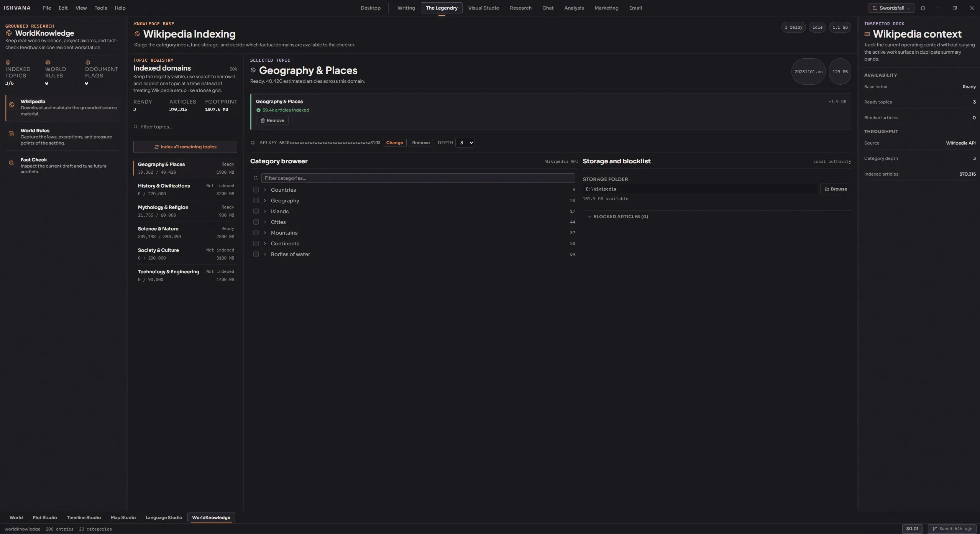Click the 3 ready status pill
This screenshot has height=534, width=980.
[x=793, y=27]
